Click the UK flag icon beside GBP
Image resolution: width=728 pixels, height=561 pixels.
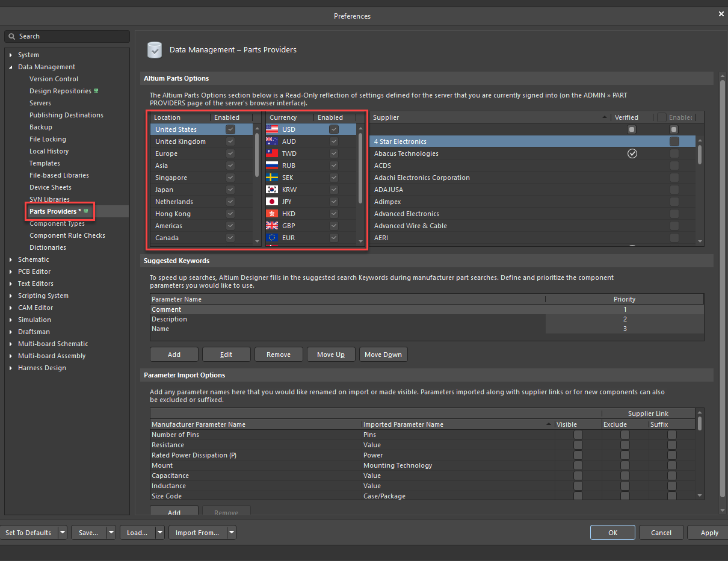272,226
